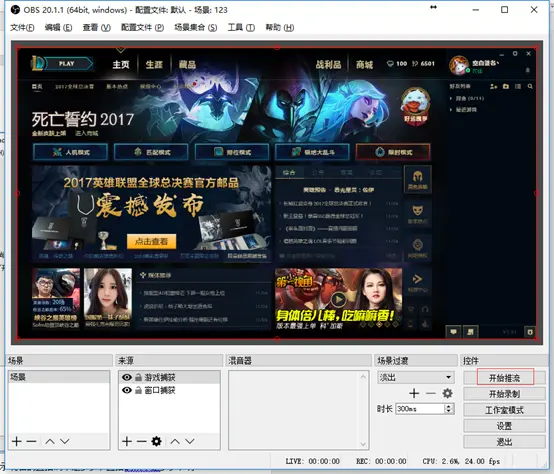This screenshot has height=474, width=554.
Task: Click the play button on the video banner
Action: [338, 300]
